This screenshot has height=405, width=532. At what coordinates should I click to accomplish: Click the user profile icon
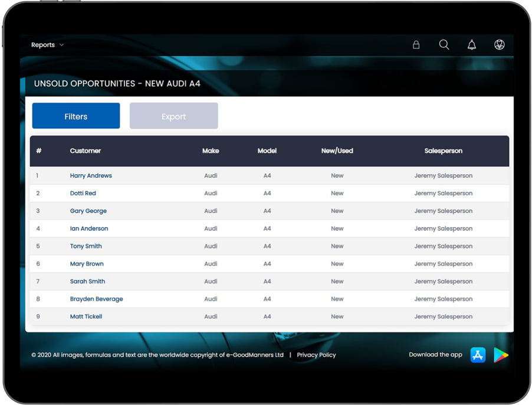pyautogui.click(x=500, y=45)
